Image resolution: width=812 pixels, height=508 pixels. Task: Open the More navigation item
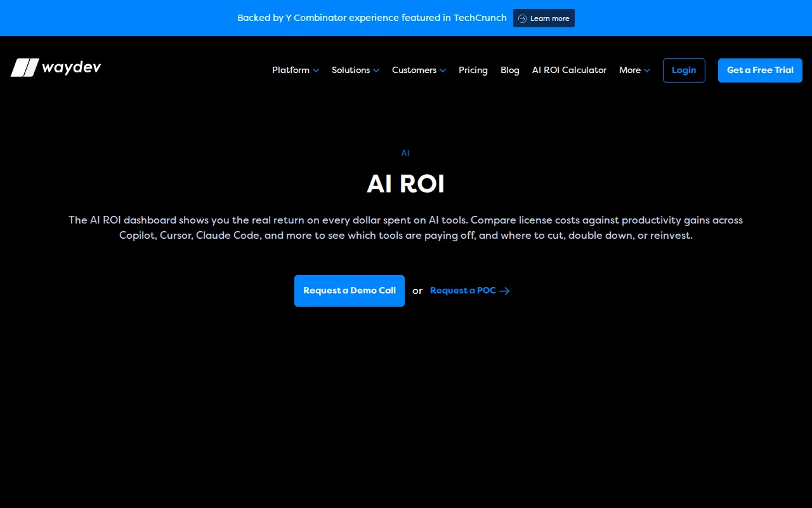tap(634, 70)
